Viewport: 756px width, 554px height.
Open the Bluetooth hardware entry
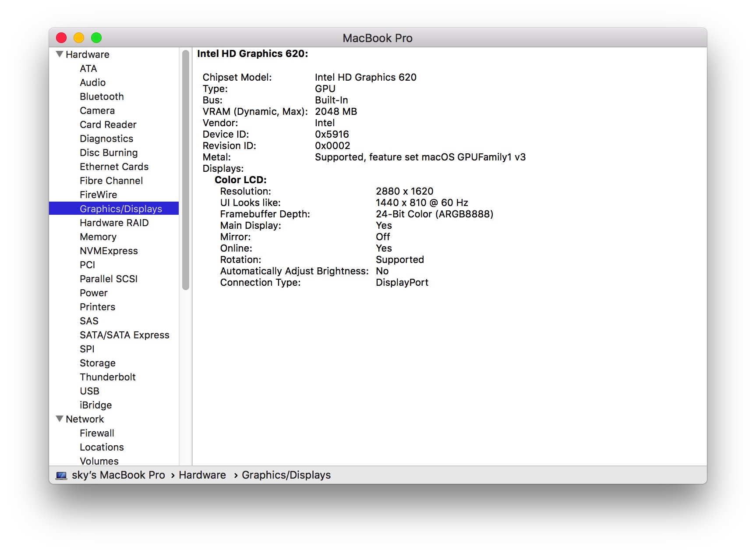(x=102, y=96)
